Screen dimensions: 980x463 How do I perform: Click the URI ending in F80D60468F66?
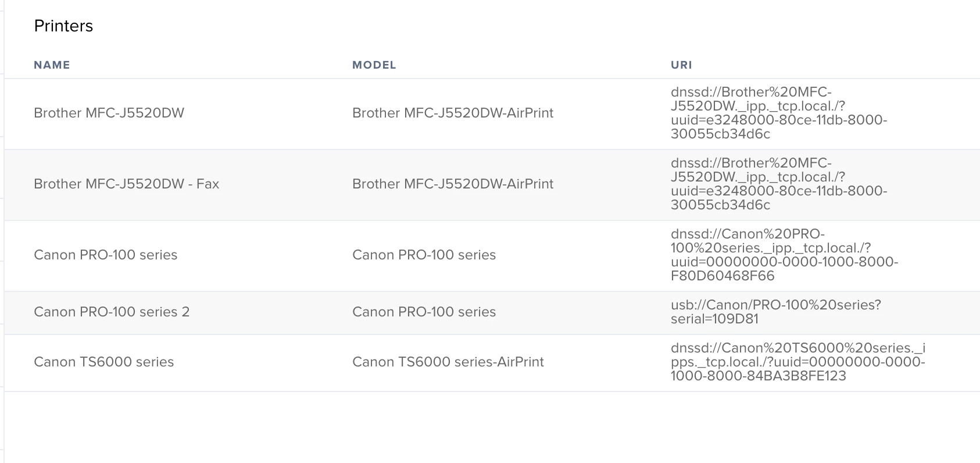[784, 255]
